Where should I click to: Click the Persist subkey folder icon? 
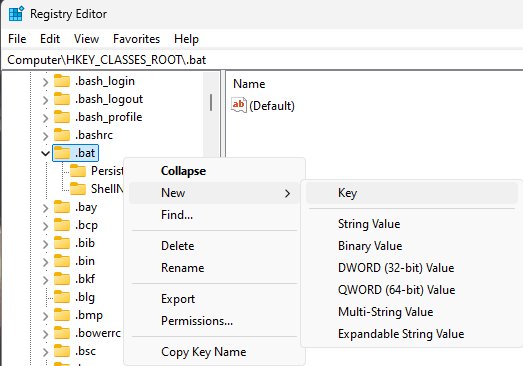coord(78,171)
